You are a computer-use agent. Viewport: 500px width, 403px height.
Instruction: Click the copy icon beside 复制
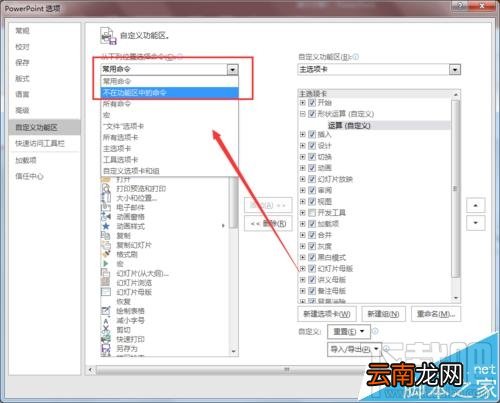(106, 235)
